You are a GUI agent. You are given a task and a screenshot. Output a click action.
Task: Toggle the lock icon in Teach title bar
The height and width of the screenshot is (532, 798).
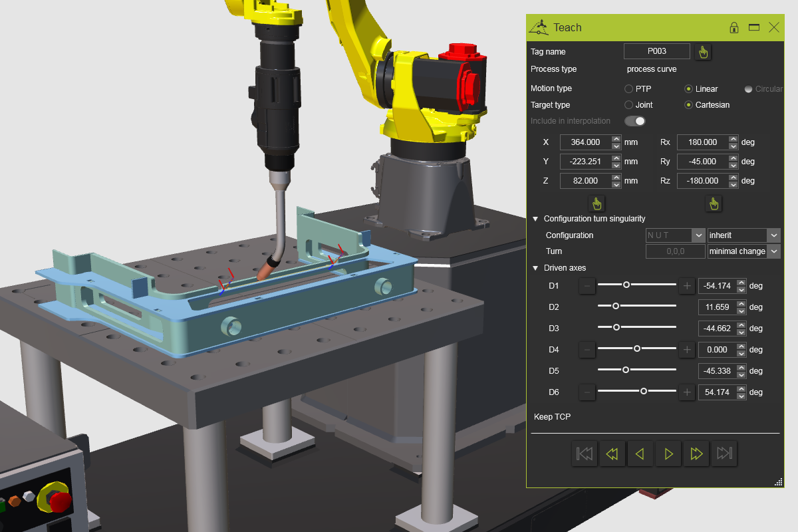click(733, 27)
